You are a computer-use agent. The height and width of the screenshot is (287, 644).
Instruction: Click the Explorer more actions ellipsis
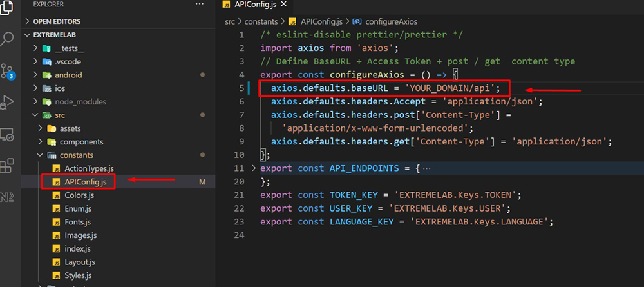click(x=199, y=5)
